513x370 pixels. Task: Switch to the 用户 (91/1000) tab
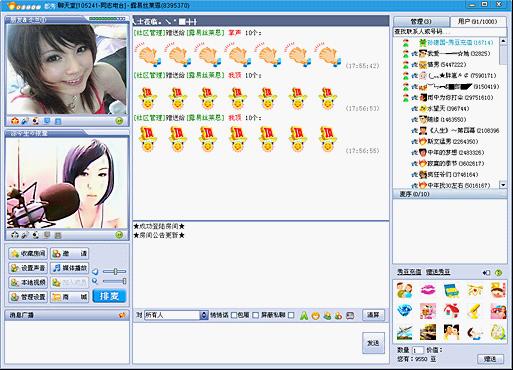pos(477,21)
